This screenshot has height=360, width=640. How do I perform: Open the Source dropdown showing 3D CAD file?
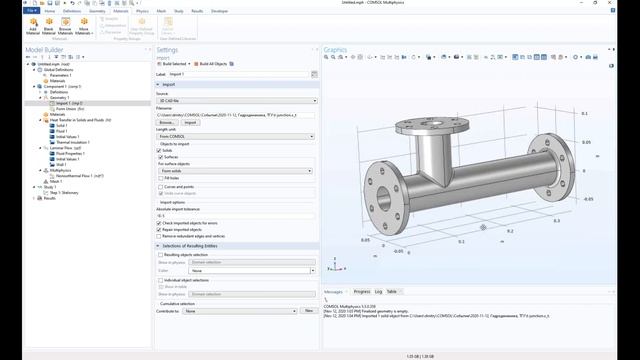[236, 100]
